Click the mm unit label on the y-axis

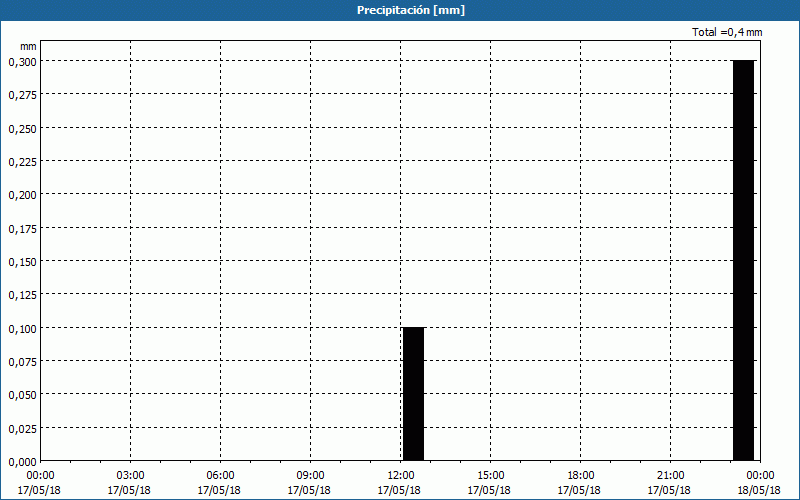point(28,46)
